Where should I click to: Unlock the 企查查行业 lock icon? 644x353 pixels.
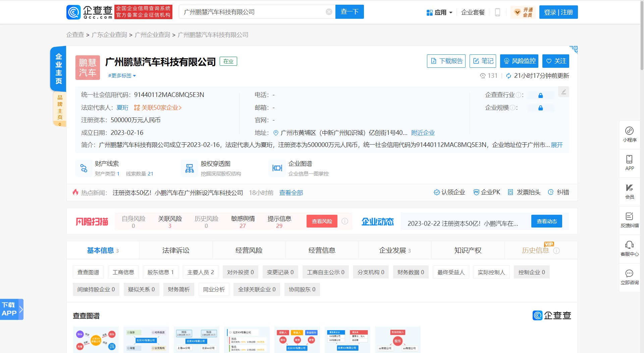tap(540, 95)
